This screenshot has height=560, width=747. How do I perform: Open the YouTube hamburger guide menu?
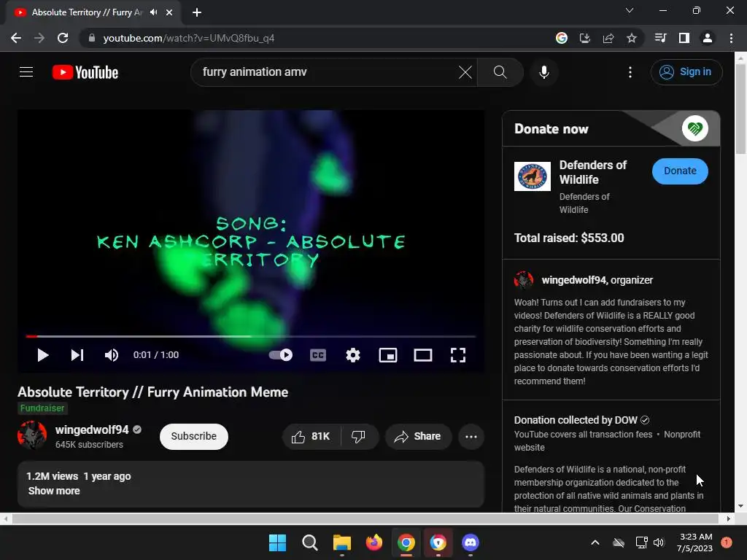point(26,72)
